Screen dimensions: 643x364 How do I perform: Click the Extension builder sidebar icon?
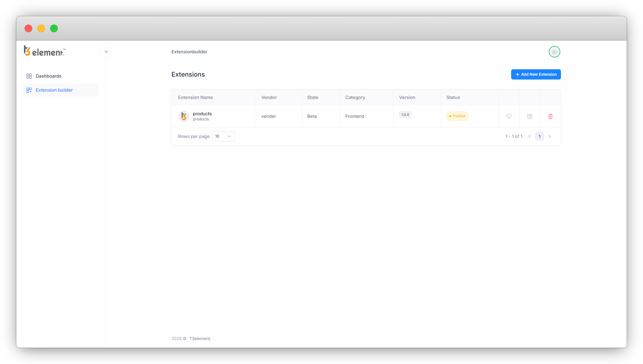(x=29, y=90)
